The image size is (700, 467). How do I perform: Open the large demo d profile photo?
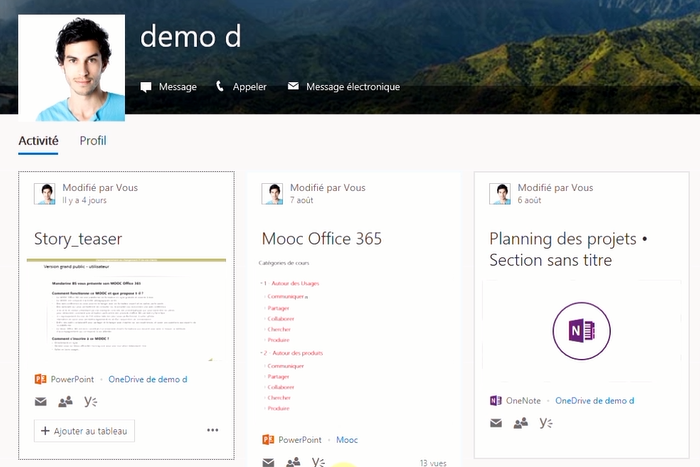point(71,68)
